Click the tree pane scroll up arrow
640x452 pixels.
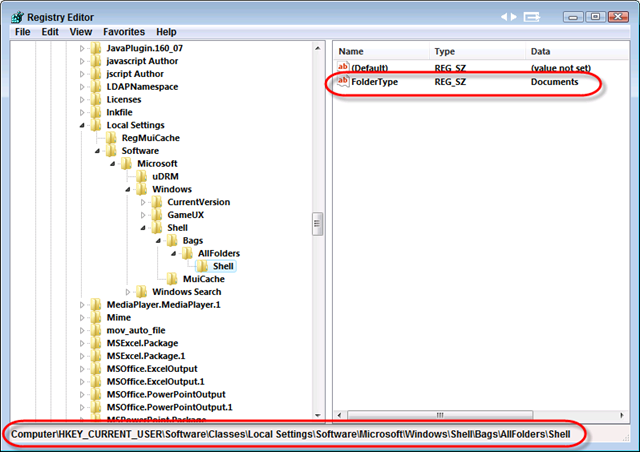pos(318,48)
